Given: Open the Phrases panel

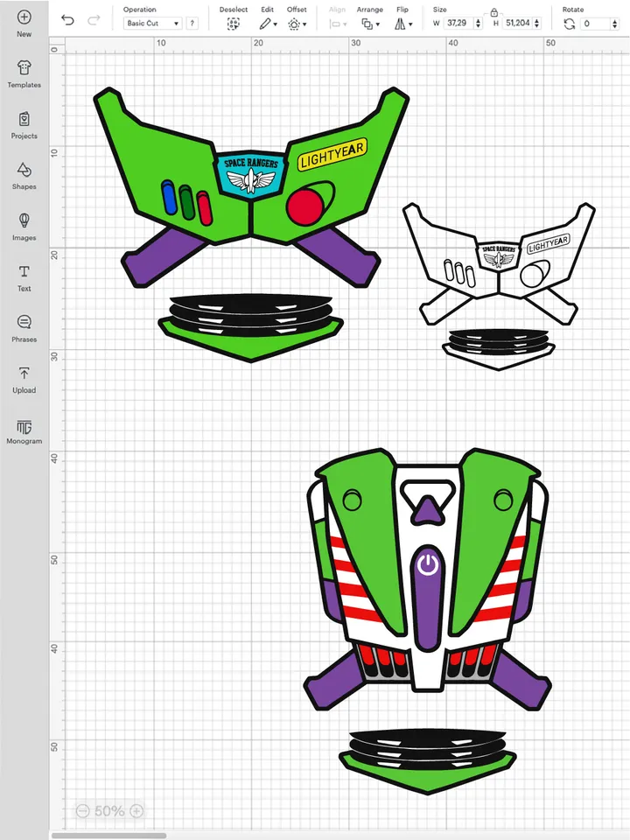Looking at the screenshot, I should coord(24,328).
